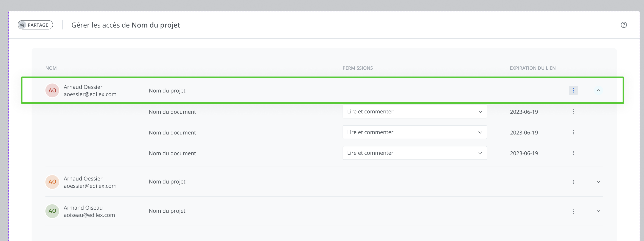Open permissions dropdown for second document
This screenshot has height=241, width=644.
point(414,132)
